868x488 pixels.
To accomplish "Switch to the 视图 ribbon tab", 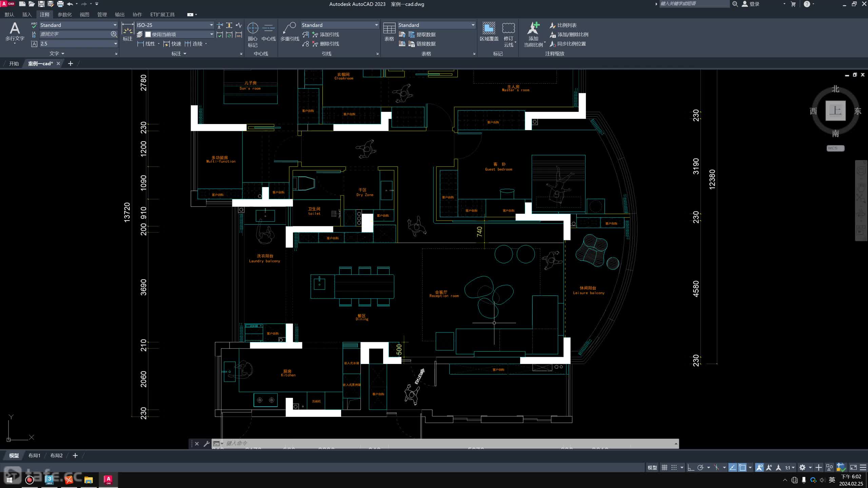I will coord(84,15).
